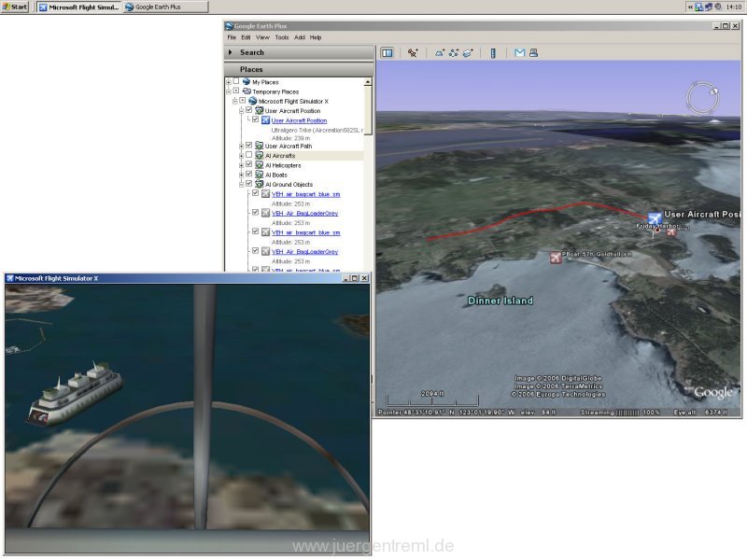Expand the Search panel triangle
This screenshot has height=560, width=747.
coord(231,52)
